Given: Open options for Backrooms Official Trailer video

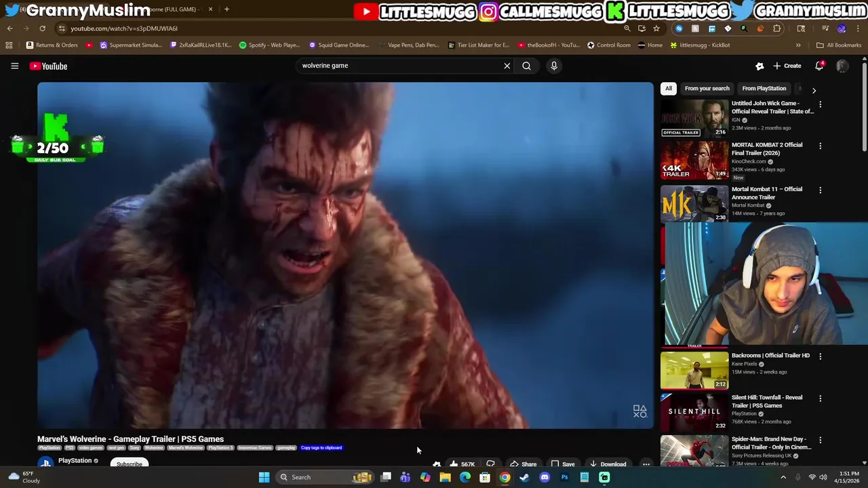Looking at the screenshot, I should tap(820, 356).
